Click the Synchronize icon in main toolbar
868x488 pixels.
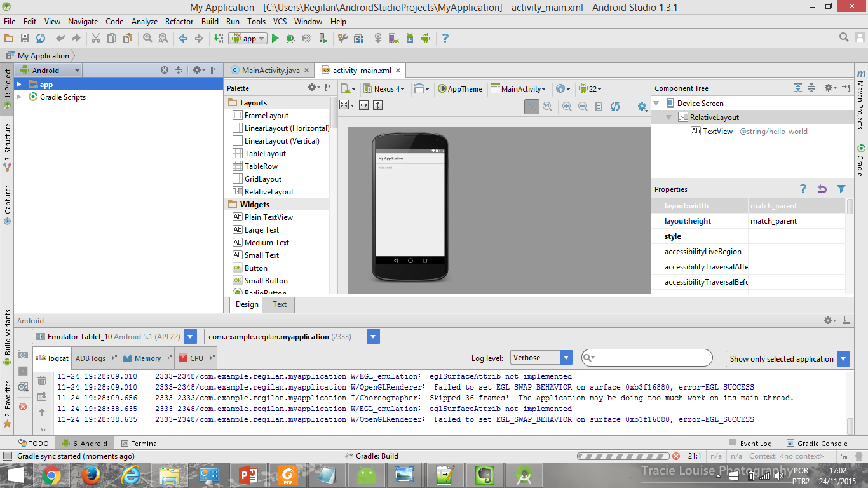[41, 38]
